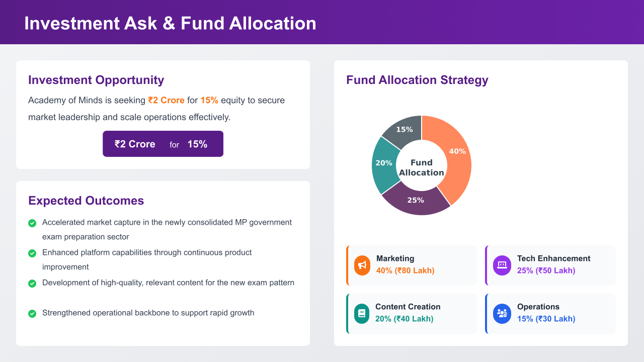Image resolution: width=644 pixels, height=362 pixels.
Task: Click the green checkmark beside 'Accelerated market capture'
Action: pyautogui.click(x=32, y=223)
